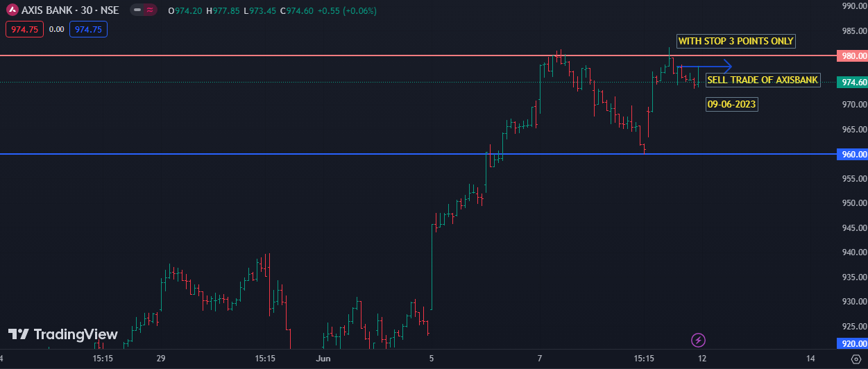The width and height of the screenshot is (868, 369).
Task: Click the Axis Bank logo icon
Action: (x=12, y=10)
